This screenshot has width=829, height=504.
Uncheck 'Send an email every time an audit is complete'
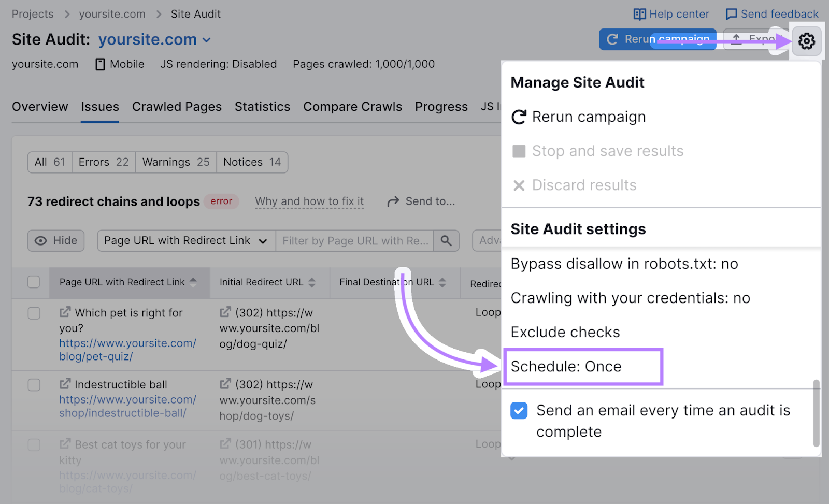(x=519, y=411)
